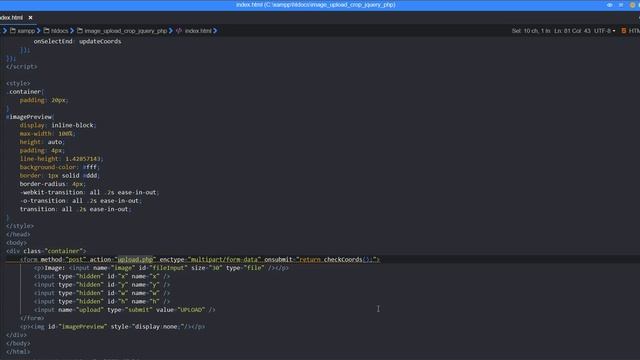The image size is (640, 360).
Task: Click the opening body tag
Action: click(17, 243)
